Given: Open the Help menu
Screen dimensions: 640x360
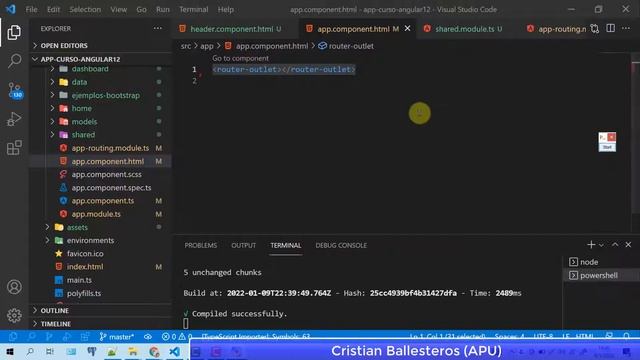Looking at the screenshot, I should click(225, 9).
